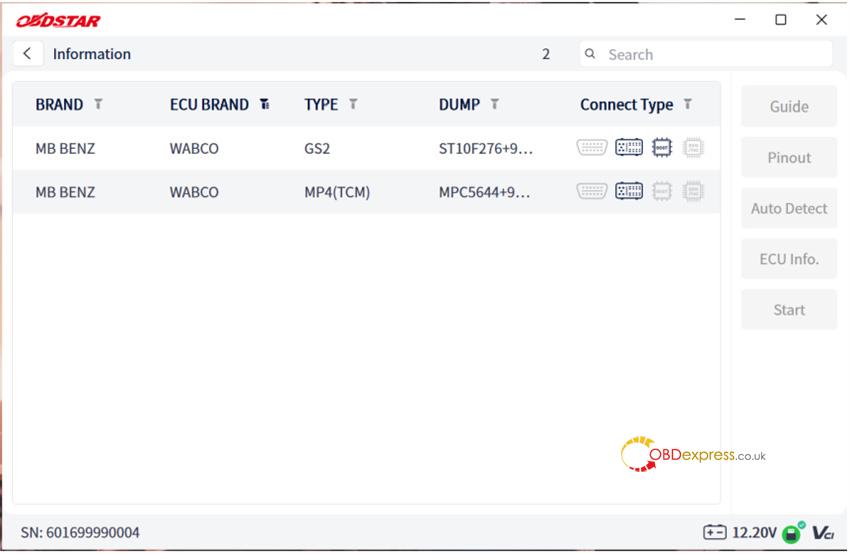Click the Start button
This screenshot has width=850, height=554.
789,310
